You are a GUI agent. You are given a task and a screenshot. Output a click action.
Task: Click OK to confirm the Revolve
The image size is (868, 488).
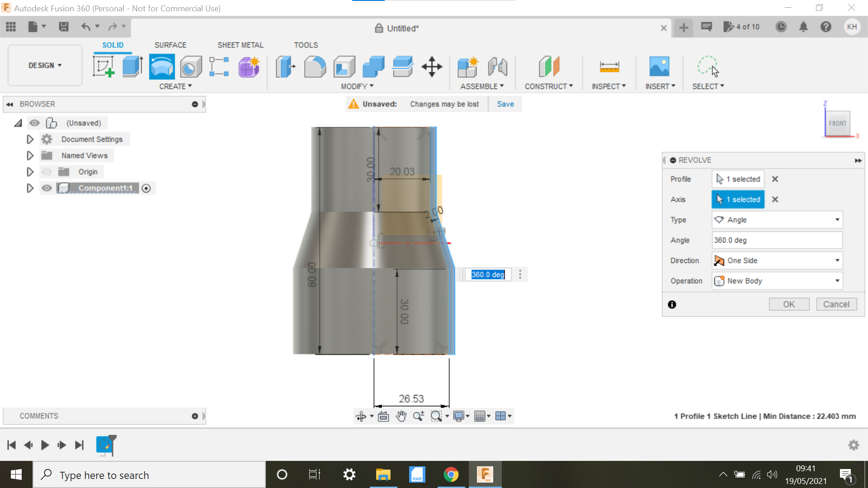coord(789,304)
